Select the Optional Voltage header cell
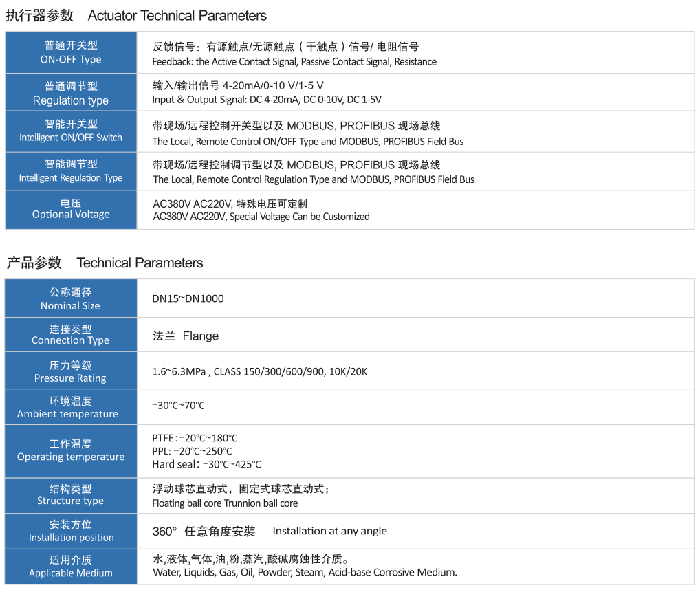700x590 pixels. (x=71, y=208)
